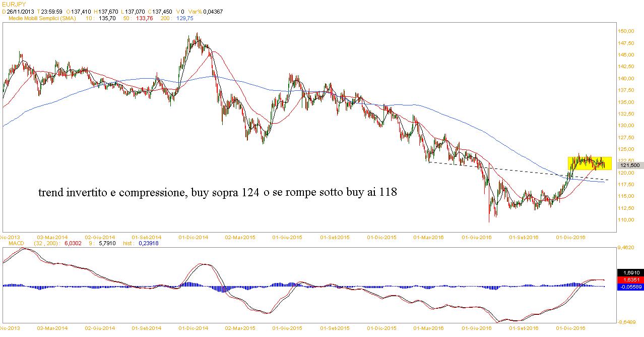Click the yellow highlighted compression rectangle
The height and width of the screenshot is (337, 644).
589,163
